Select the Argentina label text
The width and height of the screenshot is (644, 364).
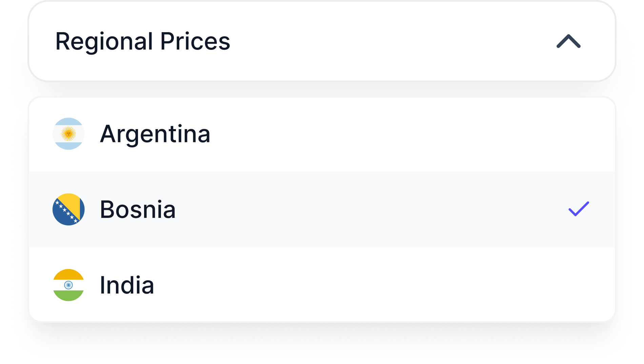coord(155,134)
